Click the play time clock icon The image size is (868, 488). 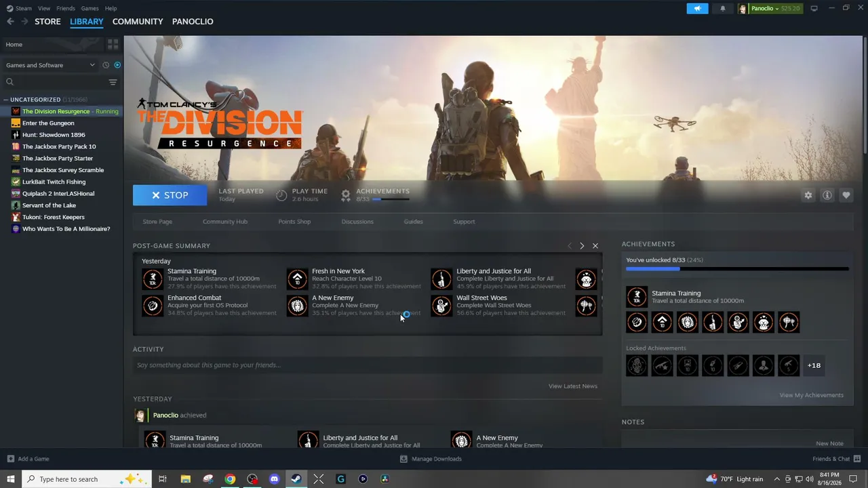coord(281,195)
